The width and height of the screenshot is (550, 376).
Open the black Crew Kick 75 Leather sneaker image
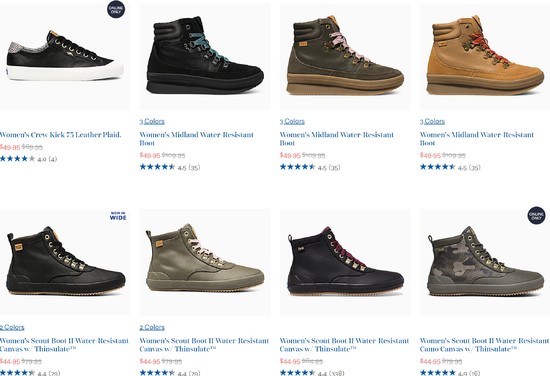coord(65,56)
